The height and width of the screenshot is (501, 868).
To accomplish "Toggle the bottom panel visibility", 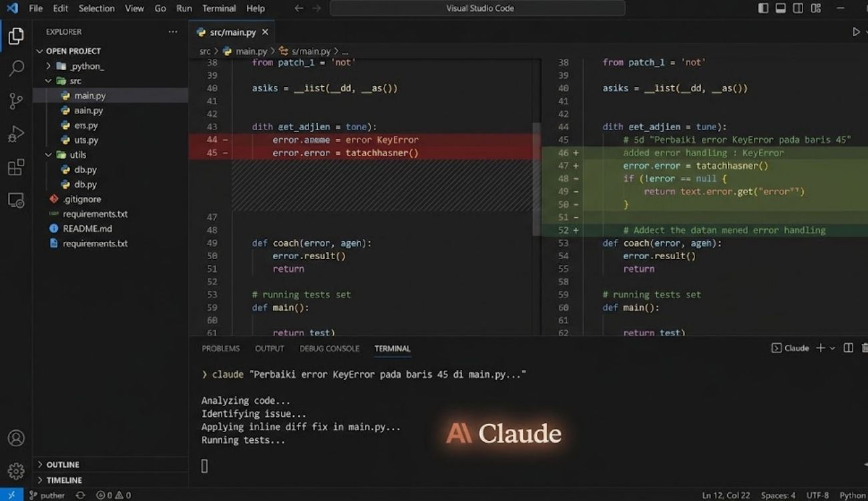I will [781, 9].
